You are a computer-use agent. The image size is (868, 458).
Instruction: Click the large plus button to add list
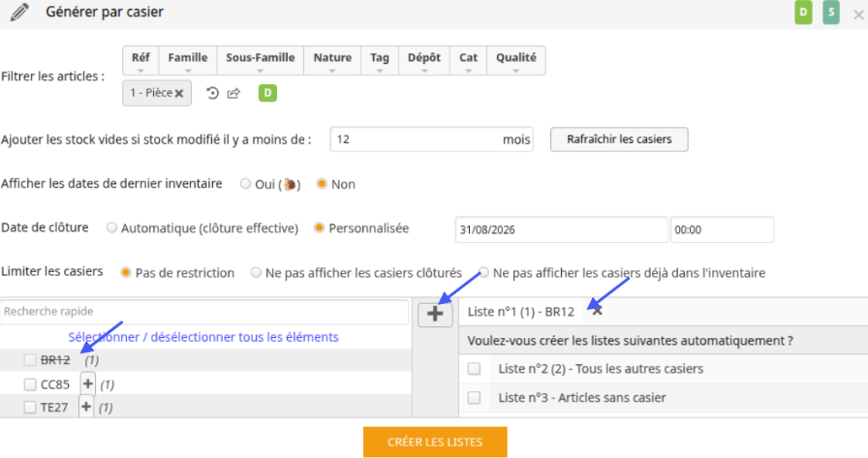pos(435,314)
